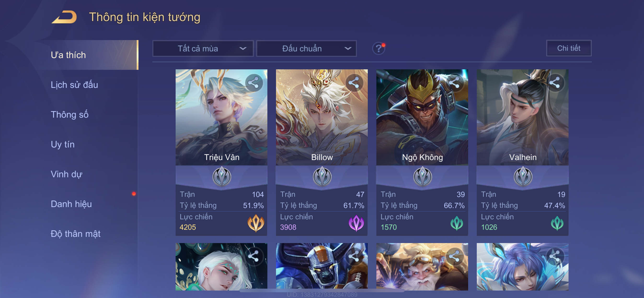644x298 pixels.
Task: Select the Valhein hero portrait
Action: pyautogui.click(x=522, y=117)
